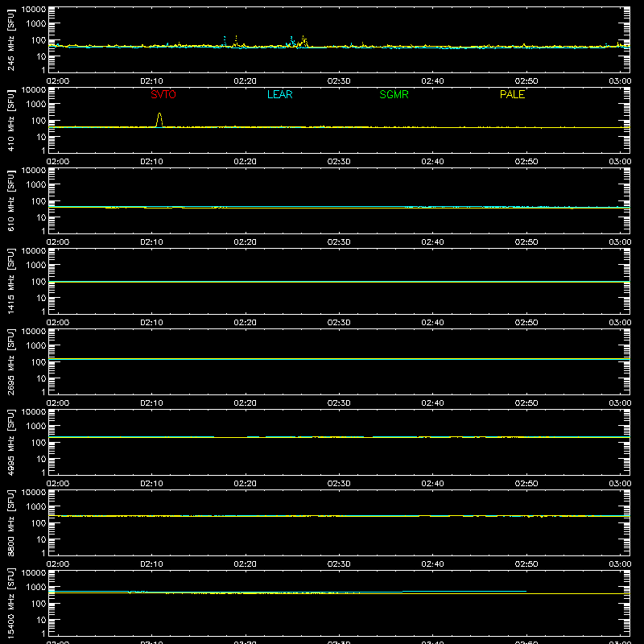Select the green SGMR station label
Image resolution: width=644 pixels, height=644 pixels.
394,94
